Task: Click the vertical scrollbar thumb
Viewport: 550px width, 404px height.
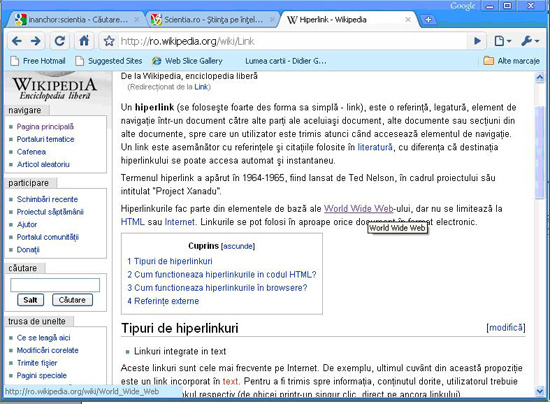Action: (x=540, y=153)
